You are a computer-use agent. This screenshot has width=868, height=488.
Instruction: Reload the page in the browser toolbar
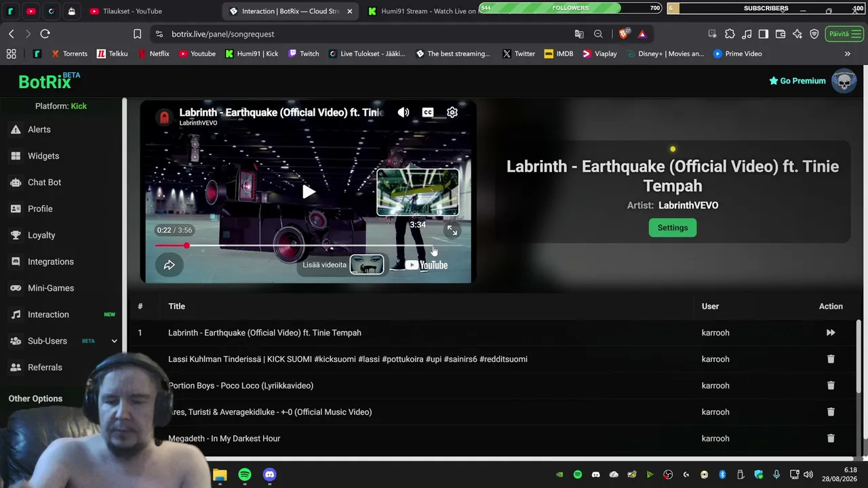(x=45, y=34)
